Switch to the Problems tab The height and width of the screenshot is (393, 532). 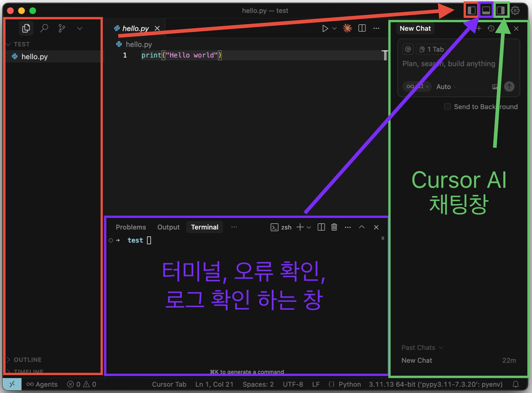click(131, 227)
